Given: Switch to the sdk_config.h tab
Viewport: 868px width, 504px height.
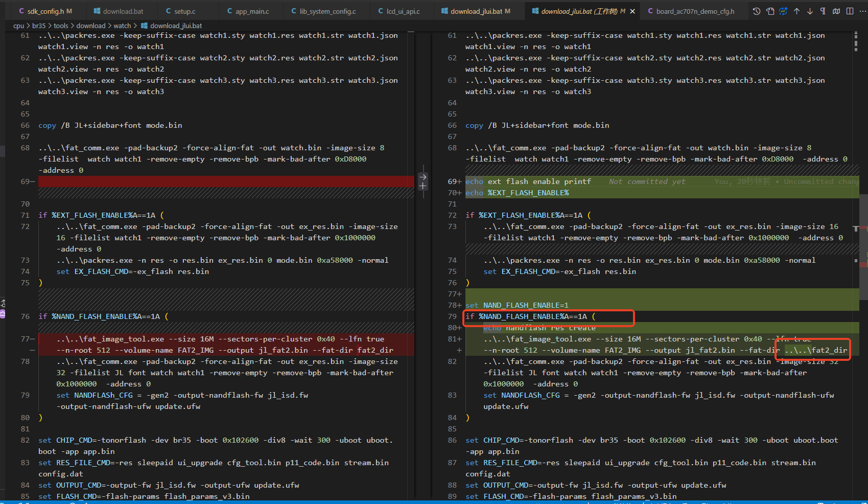Looking at the screenshot, I should pos(45,11).
